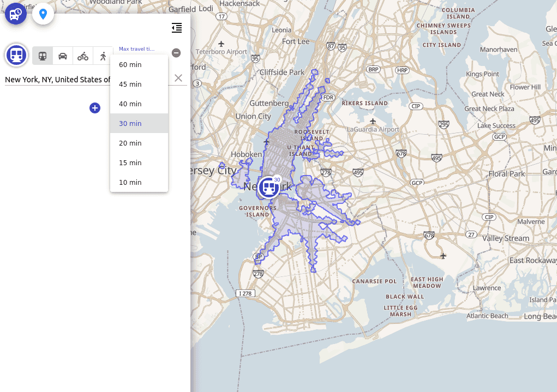This screenshot has height=392, width=557.
Task: Clear the New York address field
Action: point(178,78)
